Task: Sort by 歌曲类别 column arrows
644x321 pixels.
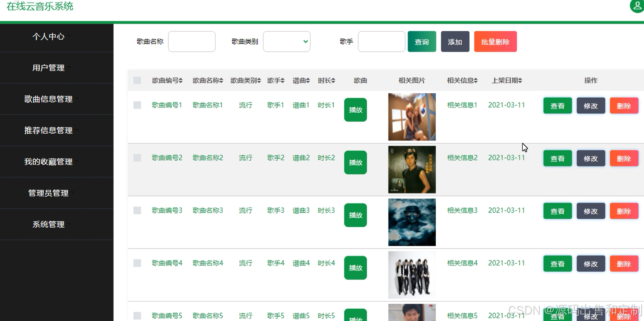Action: click(259, 81)
